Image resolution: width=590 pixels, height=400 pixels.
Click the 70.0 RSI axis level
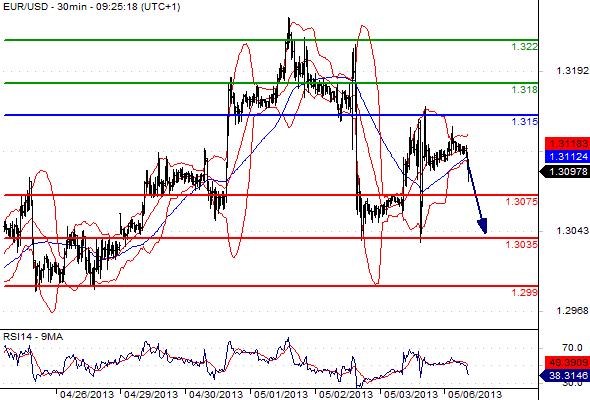(x=572, y=347)
